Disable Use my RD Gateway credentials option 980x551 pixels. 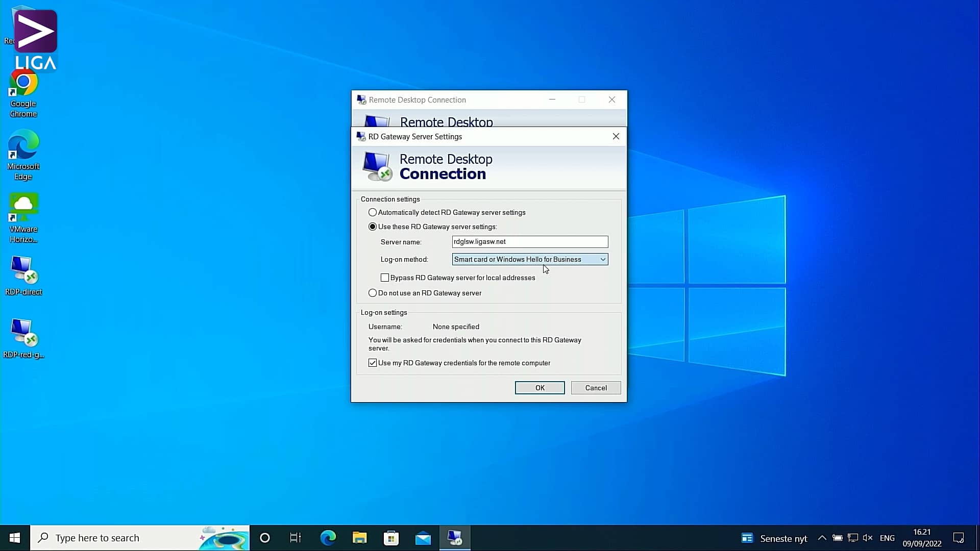click(373, 363)
